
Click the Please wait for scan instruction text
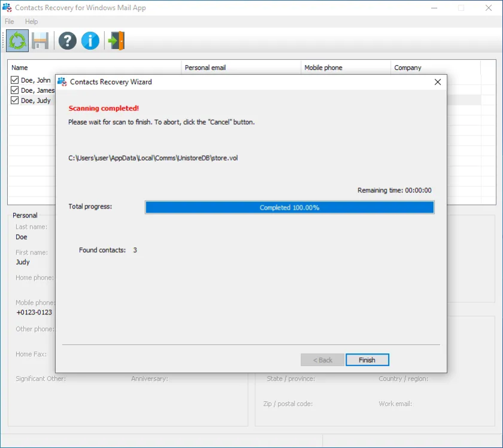click(x=161, y=122)
